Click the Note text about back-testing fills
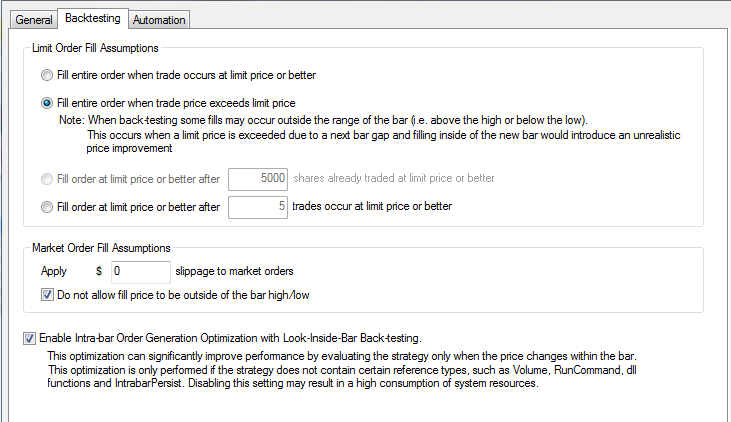The height and width of the screenshot is (422, 731). click(370, 134)
